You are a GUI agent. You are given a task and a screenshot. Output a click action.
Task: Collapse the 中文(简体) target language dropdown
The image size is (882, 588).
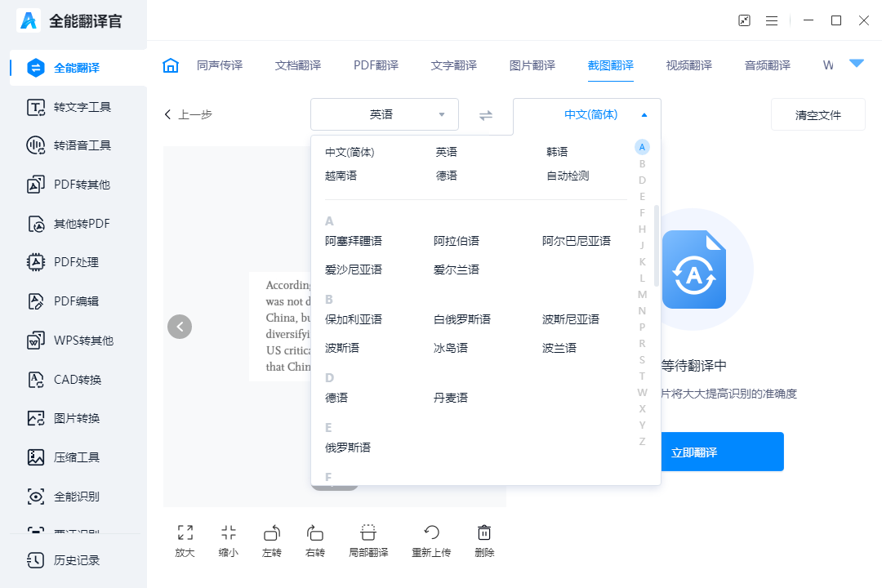point(587,115)
